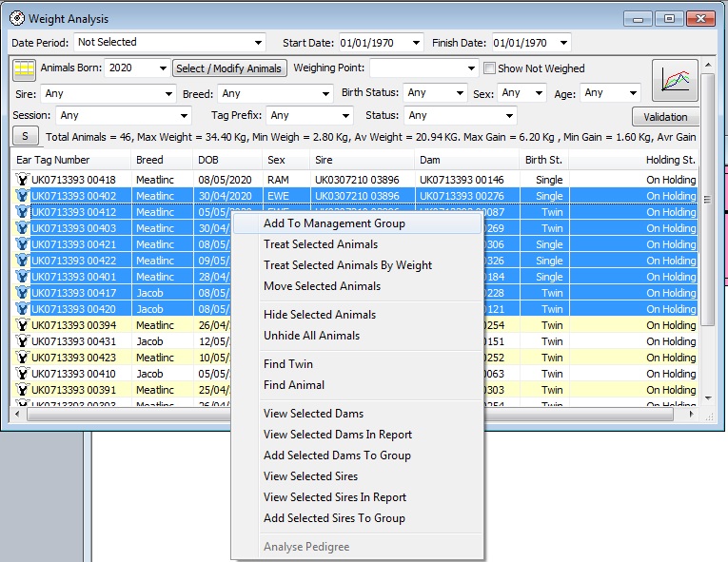Click the Validation button
The image size is (728, 562).
click(x=665, y=117)
